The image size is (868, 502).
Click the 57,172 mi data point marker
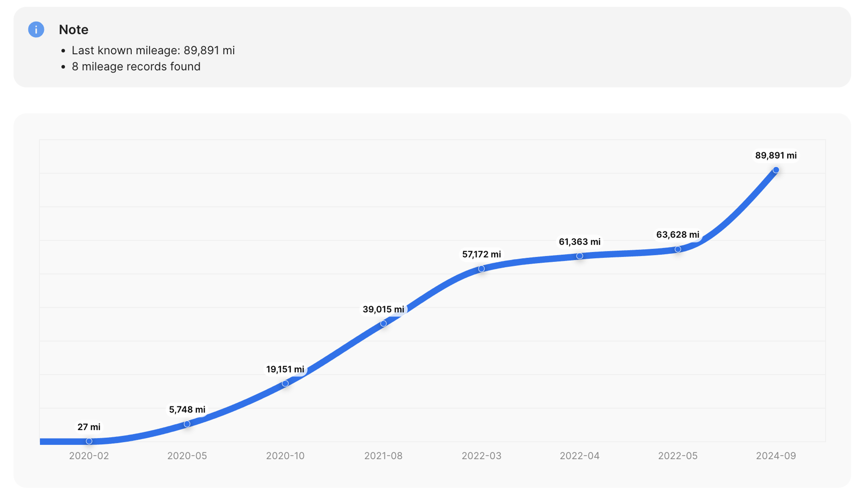(x=481, y=269)
